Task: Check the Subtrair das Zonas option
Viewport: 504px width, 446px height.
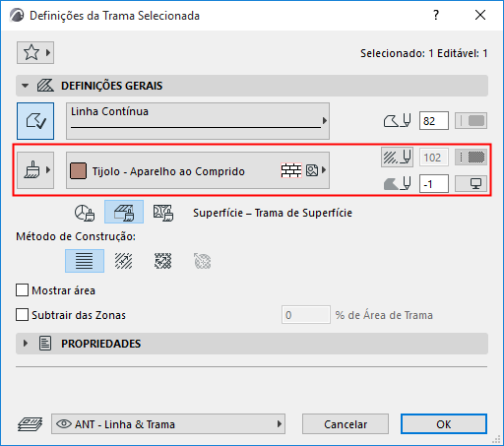Action: pyautogui.click(x=22, y=315)
